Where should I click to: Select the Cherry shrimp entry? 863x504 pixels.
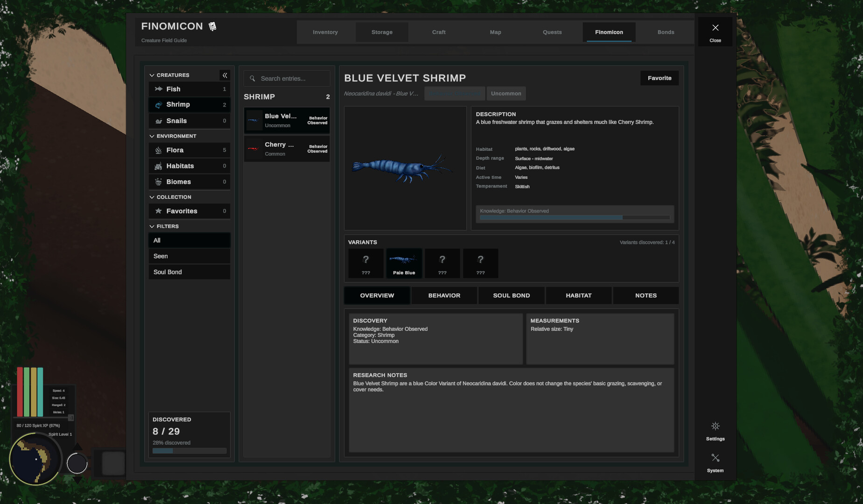pyautogui.click(x=287, y=149)
